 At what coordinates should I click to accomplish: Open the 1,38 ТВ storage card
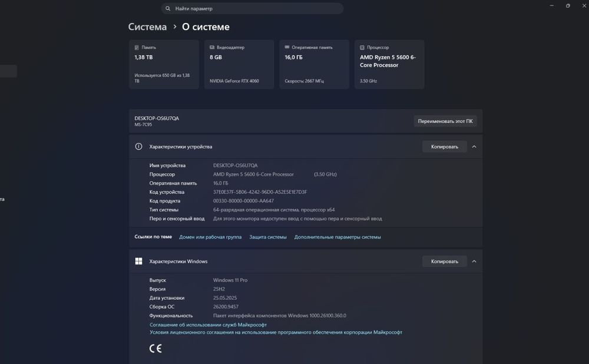(164, 64)
